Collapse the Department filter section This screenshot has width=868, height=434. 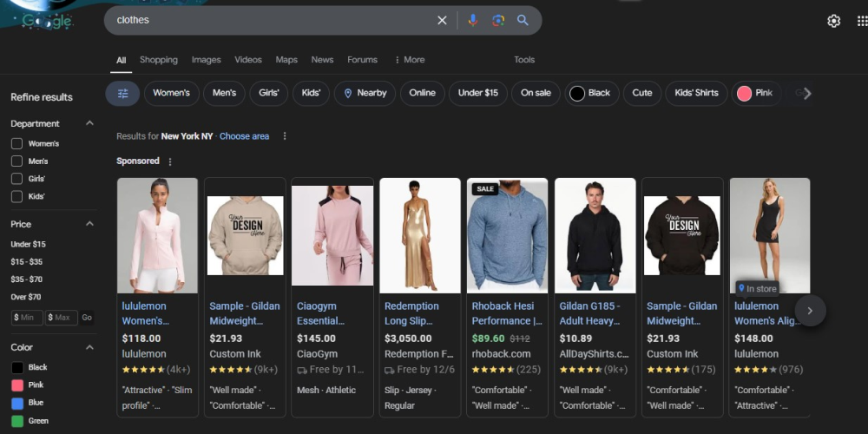point(89,123)
